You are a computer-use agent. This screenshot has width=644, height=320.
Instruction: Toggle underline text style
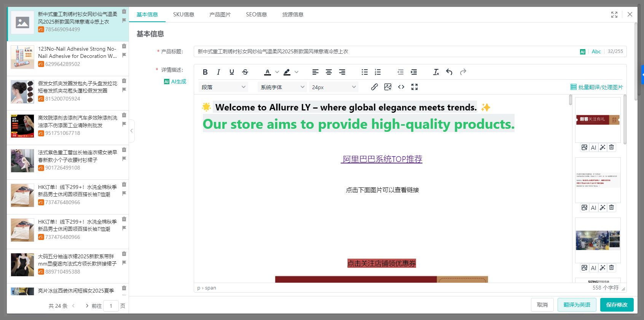click(232, 72)
